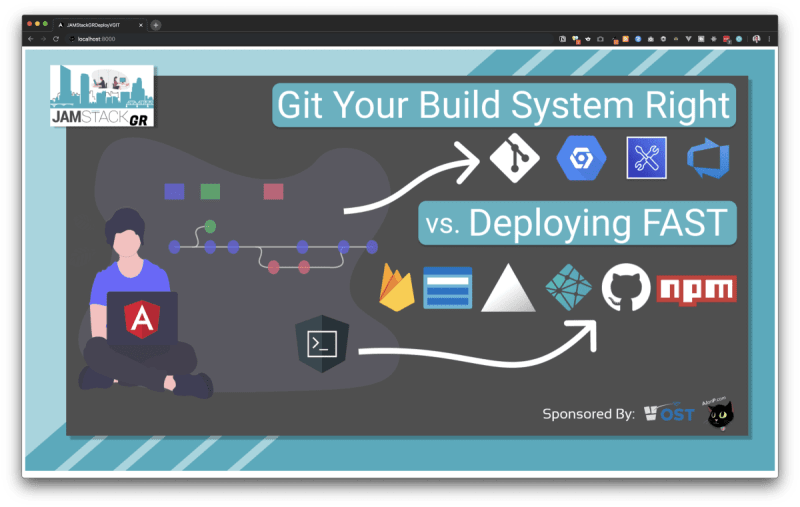The height and width of the screenshot is (507, 800).
Task: Click the white triangle Zeit logo
Action: point(508,288)
